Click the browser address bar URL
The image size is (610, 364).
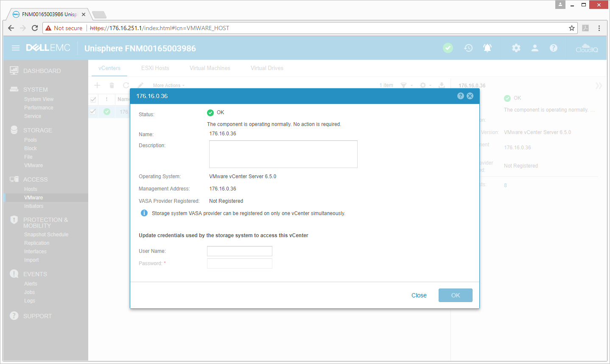pyautogui.click(x=159, y=28)
